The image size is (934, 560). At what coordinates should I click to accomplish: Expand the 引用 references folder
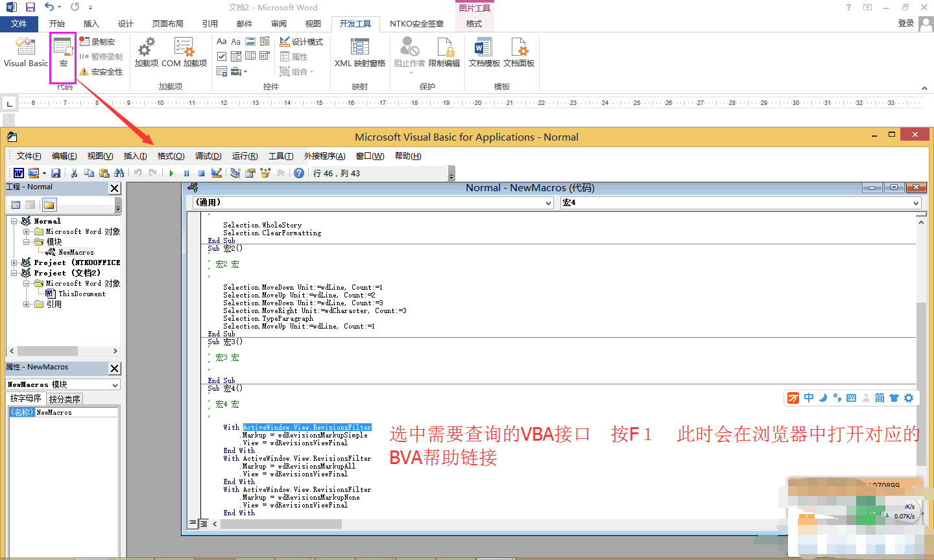tap(26, 304)
